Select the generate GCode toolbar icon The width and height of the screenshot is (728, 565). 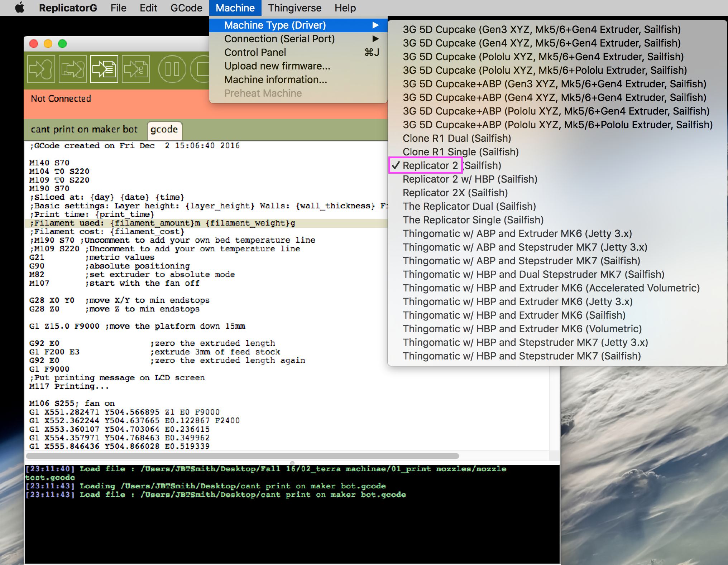pyautogui.click(x=104, y=69)
